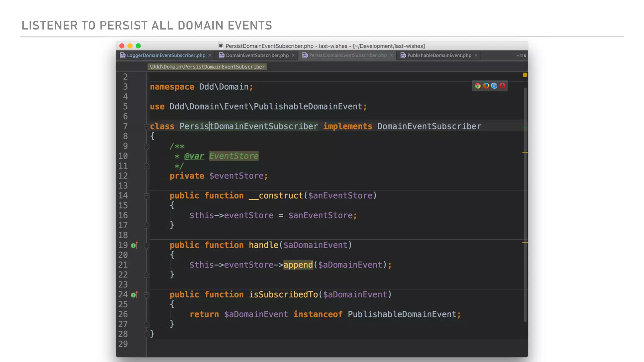The height and width of the screenshot is (362, 644).
Task: Select the PersistDomainEventSubscriber.php tab
Action: pyautogui.click(x=348, y=55)
